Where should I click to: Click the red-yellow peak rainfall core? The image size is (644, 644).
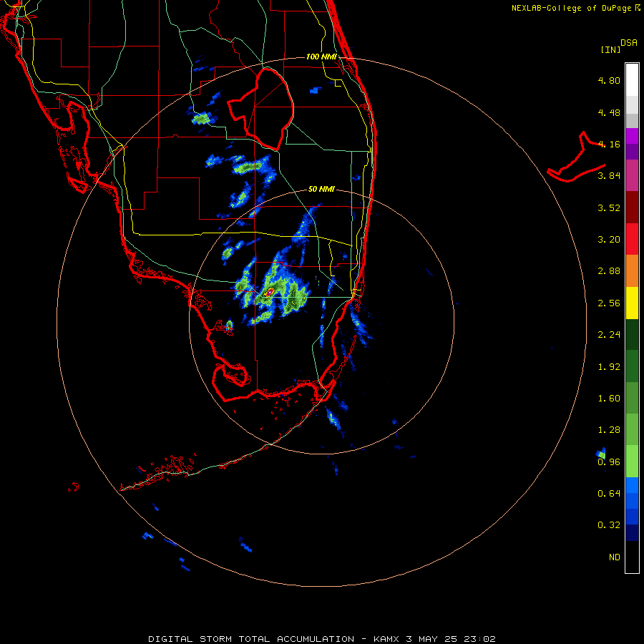click(270, 292)
